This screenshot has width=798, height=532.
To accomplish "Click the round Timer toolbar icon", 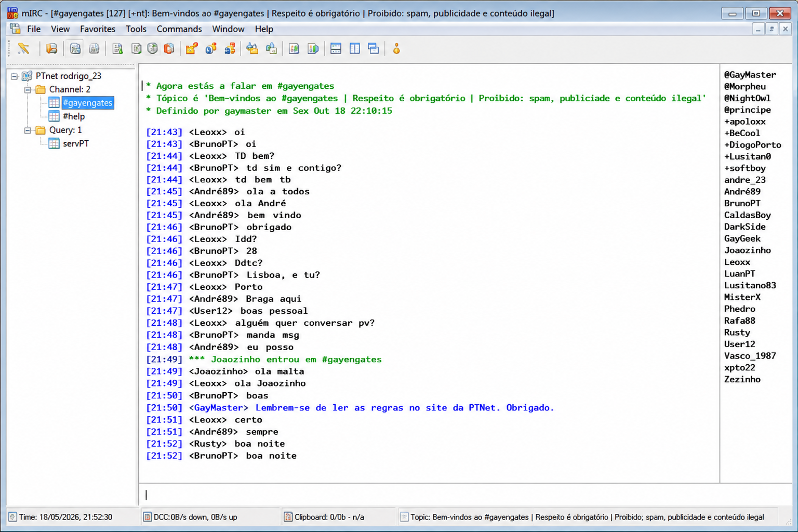I will (x=153, y=49).
